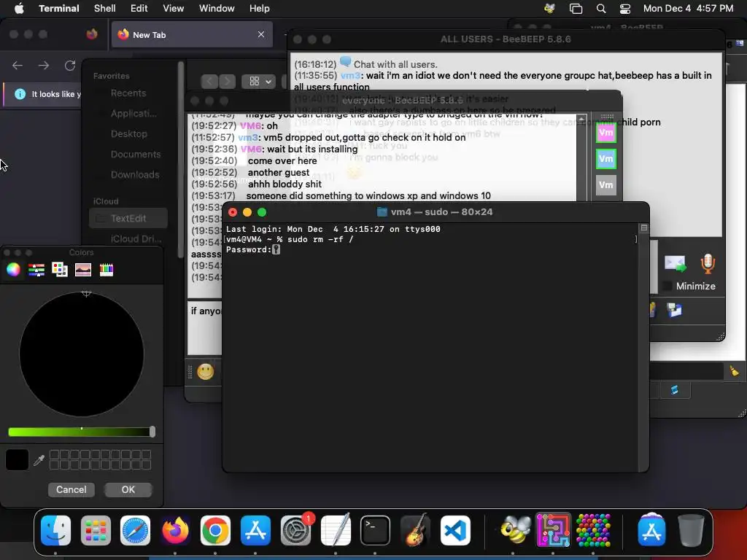
Task: Switch to Color Palettes tab in Colors panel
Action: (x=60, y=270)
